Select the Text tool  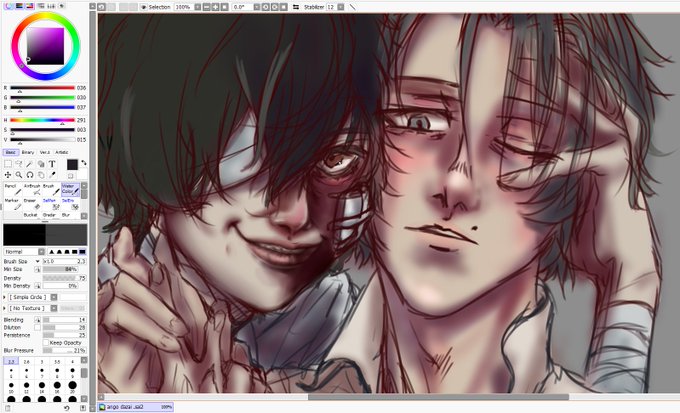[52, 164]
